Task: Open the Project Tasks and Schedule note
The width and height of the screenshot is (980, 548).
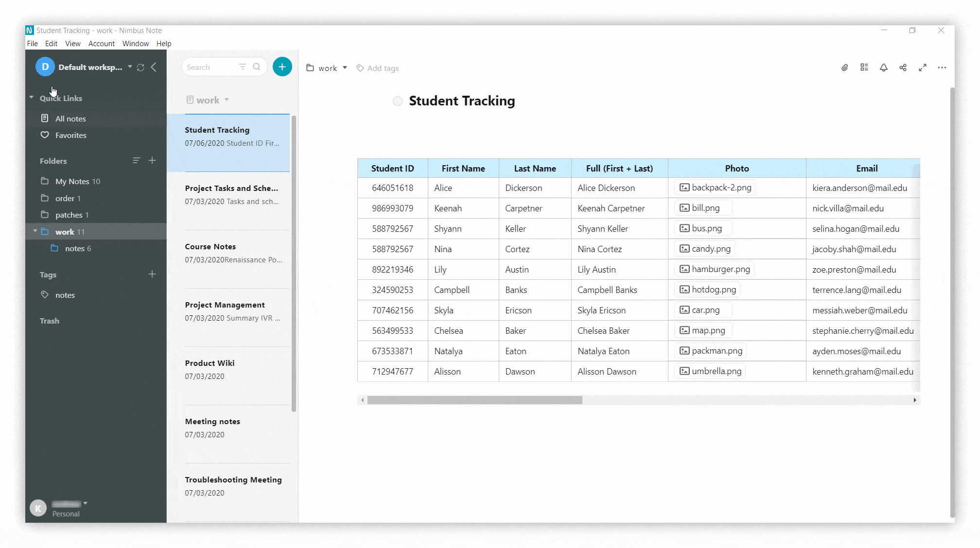Action: pyautogui.click(x=228, y=201)
